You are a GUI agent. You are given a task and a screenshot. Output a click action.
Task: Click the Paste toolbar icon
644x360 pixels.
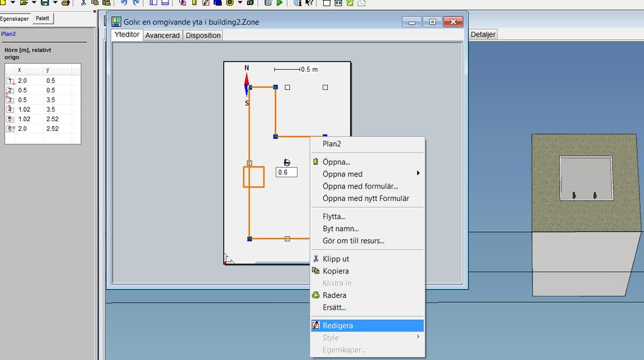pos(106,3)
